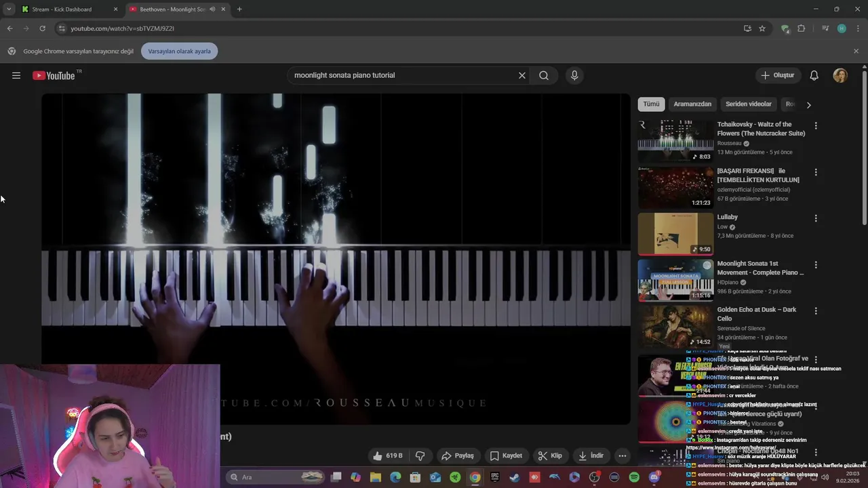The image size is (868, 488).
Task: Open the media controls icon in Chrome toolbar
Action: tap(825, 28)
